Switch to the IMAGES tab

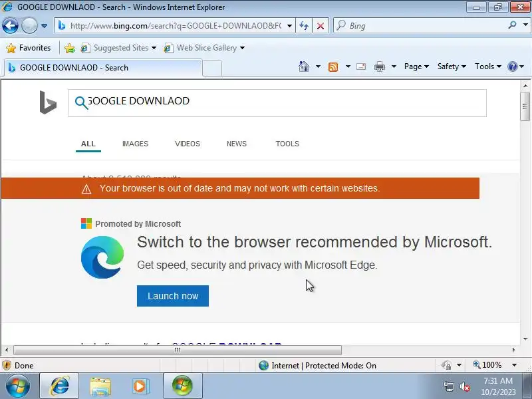coord(135,144)
